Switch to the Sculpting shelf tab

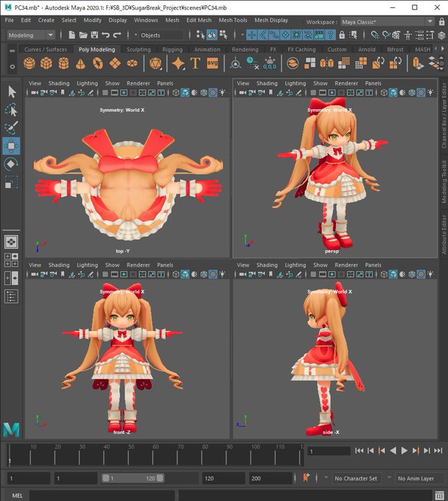[139, 49]
